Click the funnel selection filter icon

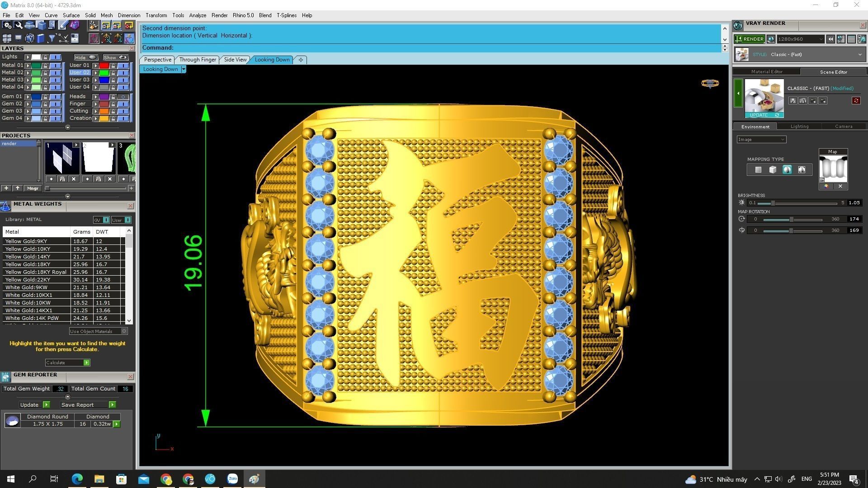52,38
